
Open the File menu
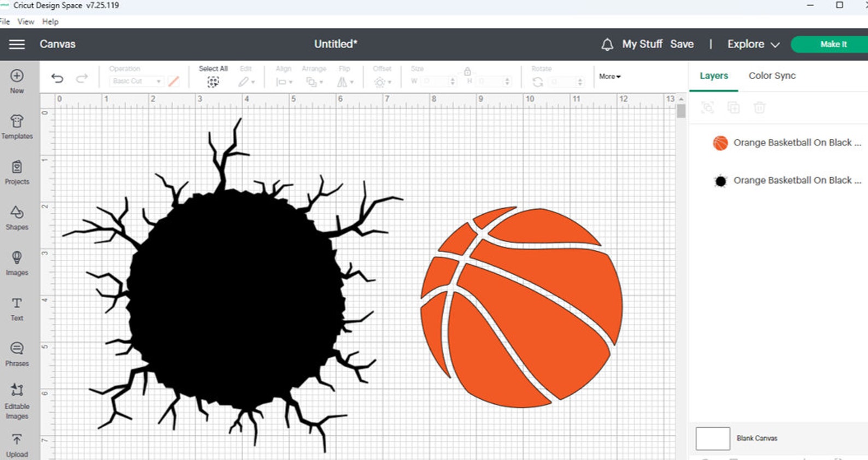point(5,22)
